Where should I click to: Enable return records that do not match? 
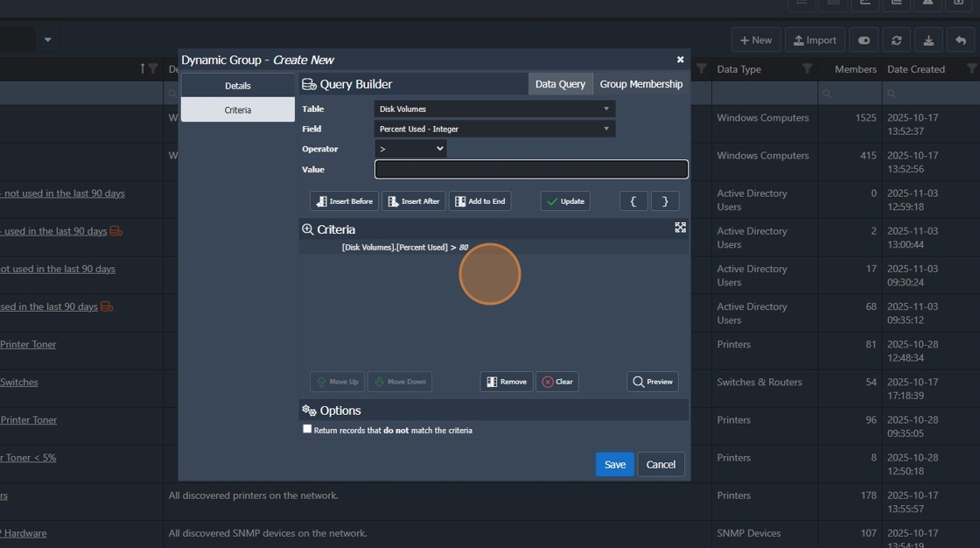point(307,429)
